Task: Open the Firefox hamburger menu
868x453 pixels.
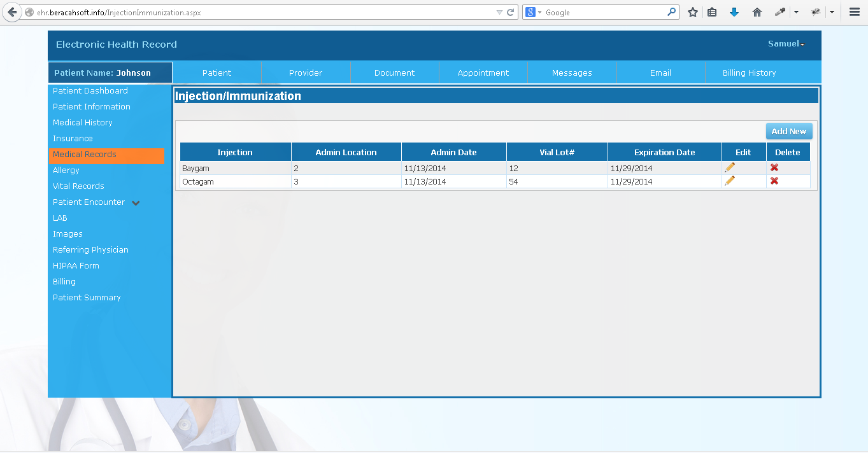Action: tap(855, 12)
